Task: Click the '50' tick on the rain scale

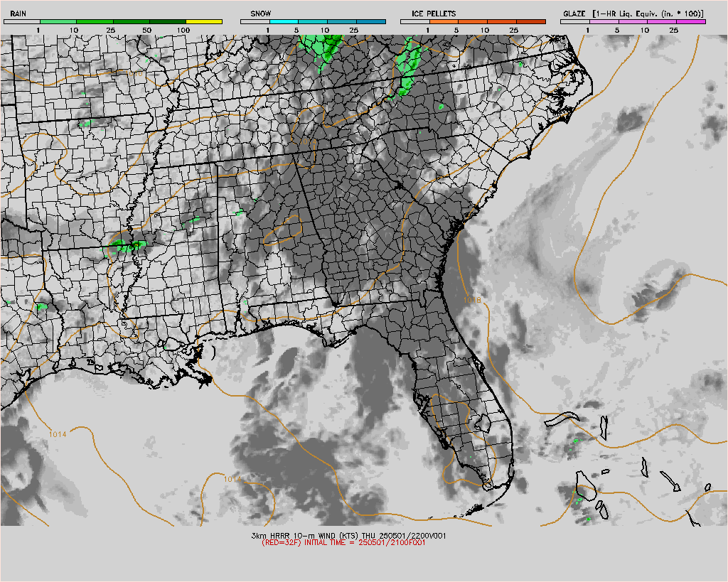Action: (x=146, y=30)
